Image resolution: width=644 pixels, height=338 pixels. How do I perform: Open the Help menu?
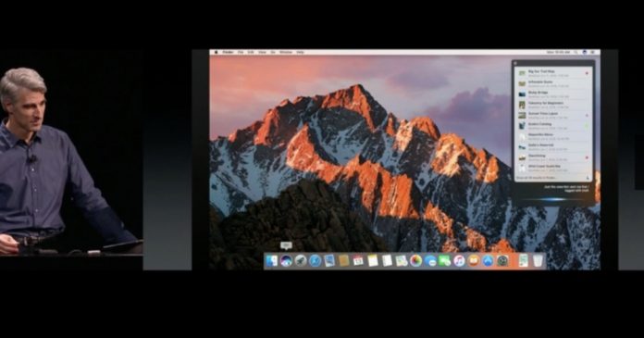point(300,52)
